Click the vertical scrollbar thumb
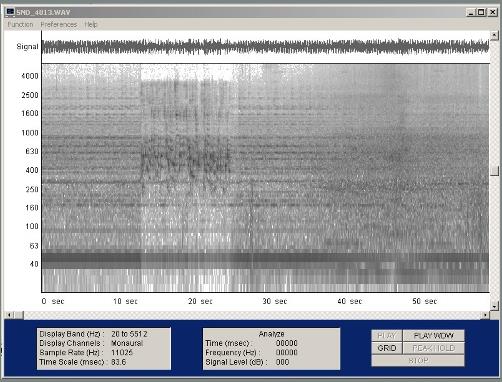The image size is (502, 382). click(x=494, y=171)
